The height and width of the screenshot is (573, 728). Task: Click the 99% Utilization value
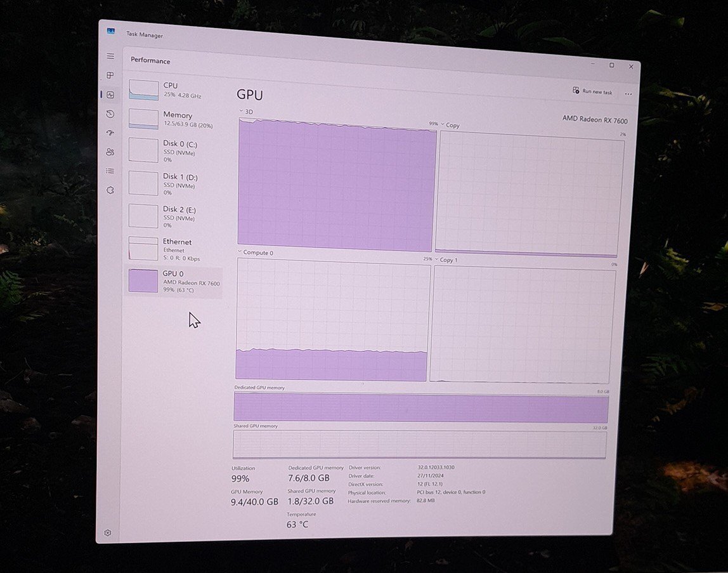tap(240, 478)
